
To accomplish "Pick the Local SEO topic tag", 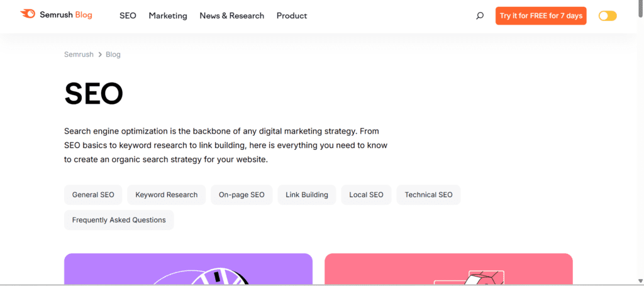I will coord(366,195).
